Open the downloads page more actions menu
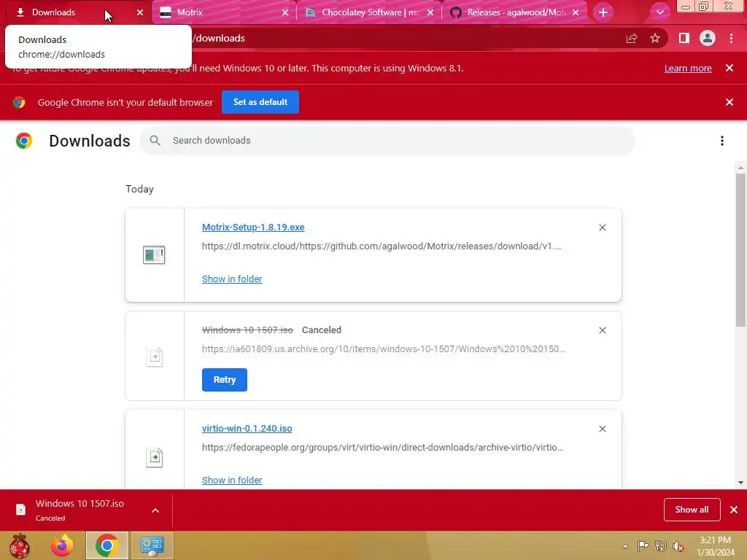Image resolution: width=747 pixels, height=560 pixels. (x=722, y=141)
